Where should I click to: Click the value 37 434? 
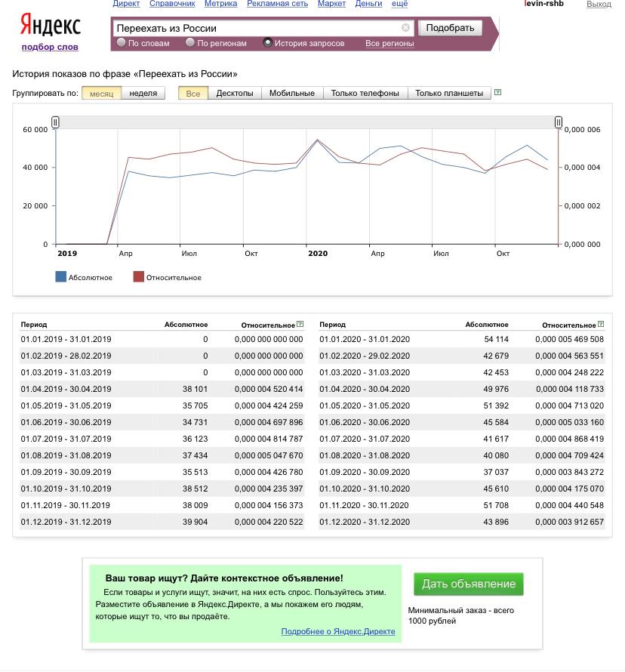pyautogui.click(x=195, y=455)
